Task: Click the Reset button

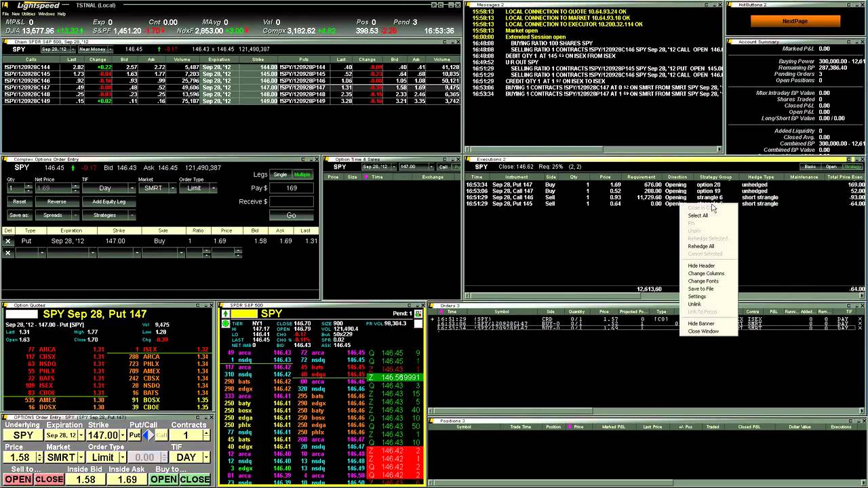Action: click(19, 201)
